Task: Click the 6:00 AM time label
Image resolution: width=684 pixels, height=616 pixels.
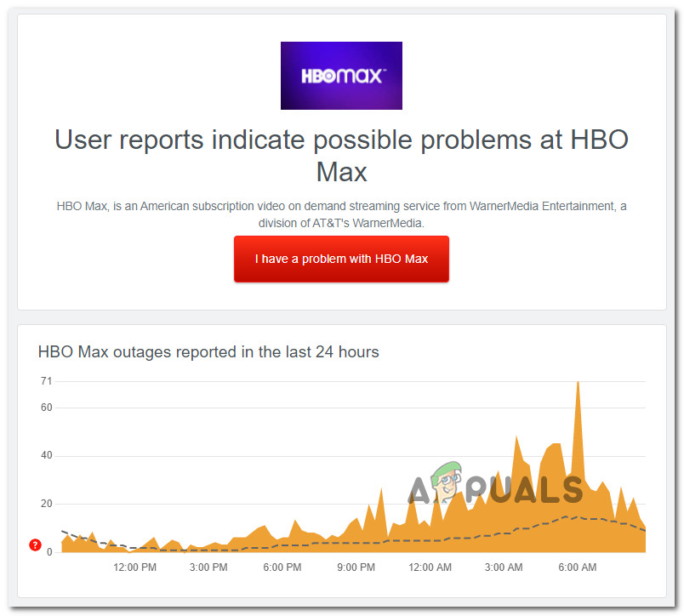Action: coord(577,568)
